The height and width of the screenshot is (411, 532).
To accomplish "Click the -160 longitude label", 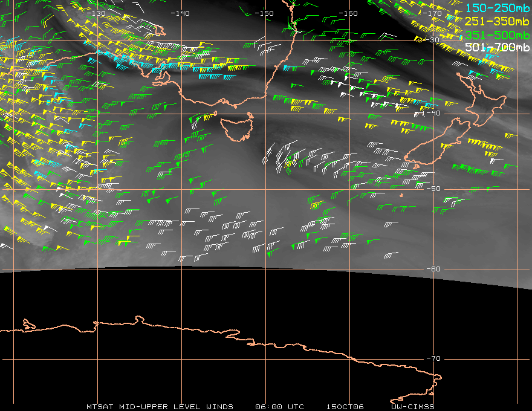I will pos(348,13).
